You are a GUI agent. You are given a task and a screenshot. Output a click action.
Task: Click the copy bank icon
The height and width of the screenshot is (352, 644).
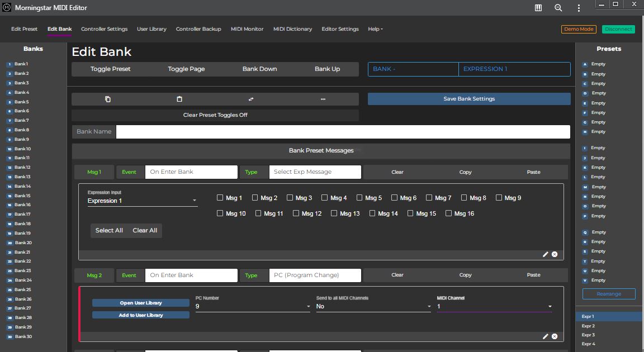[108, 99]
